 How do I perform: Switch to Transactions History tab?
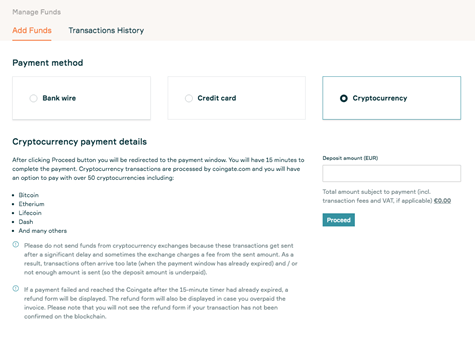coord(106,30)
